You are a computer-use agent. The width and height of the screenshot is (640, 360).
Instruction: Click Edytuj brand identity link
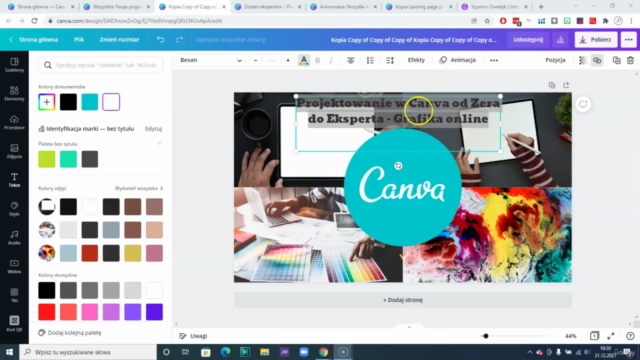153,129
